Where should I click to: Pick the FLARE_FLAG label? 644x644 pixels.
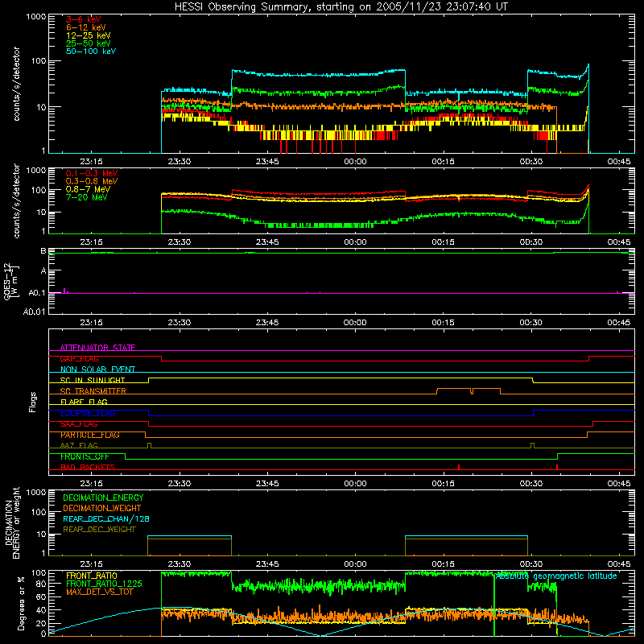pyautogui.click(x=84, y=402)
